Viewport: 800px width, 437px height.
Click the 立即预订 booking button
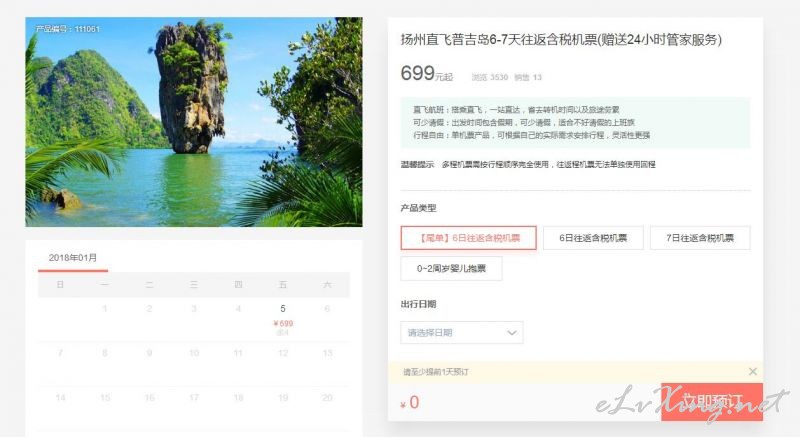pos(712,402)
